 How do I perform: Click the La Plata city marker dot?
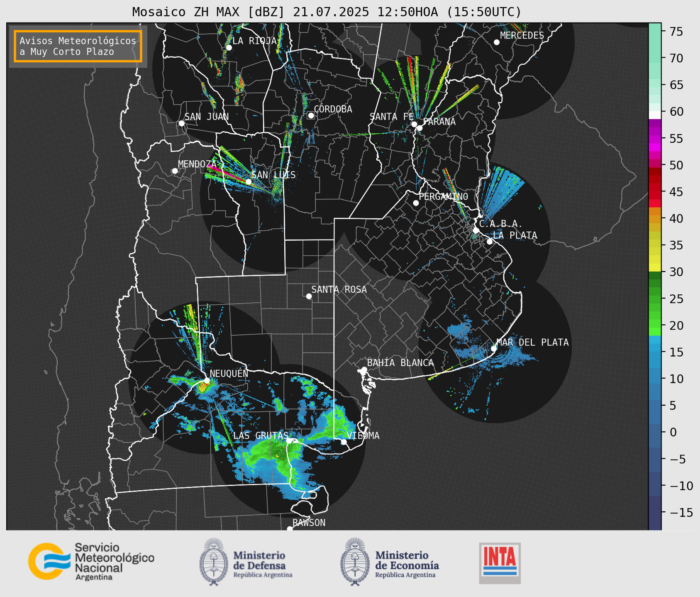[490, 242]
